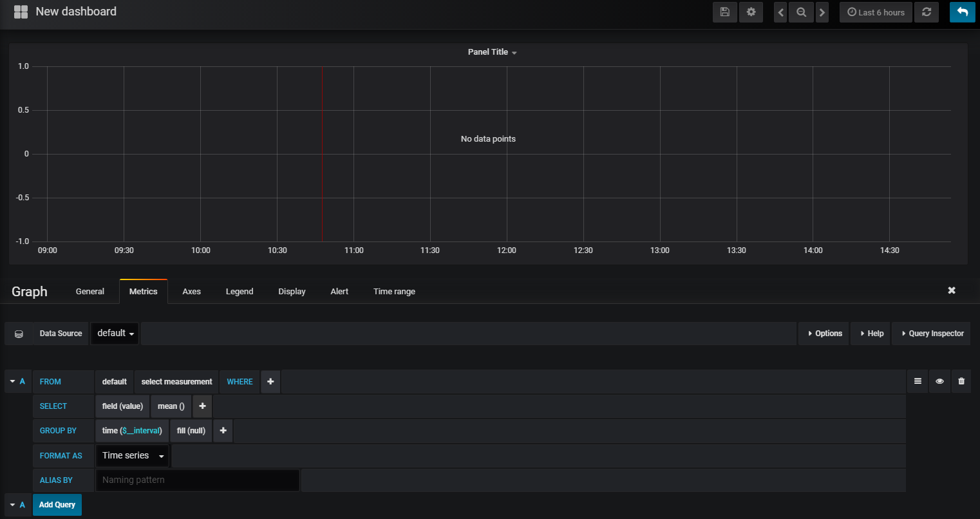
Task: Refresh the dashboard with the refresh icon
Action: pos(927,12)
